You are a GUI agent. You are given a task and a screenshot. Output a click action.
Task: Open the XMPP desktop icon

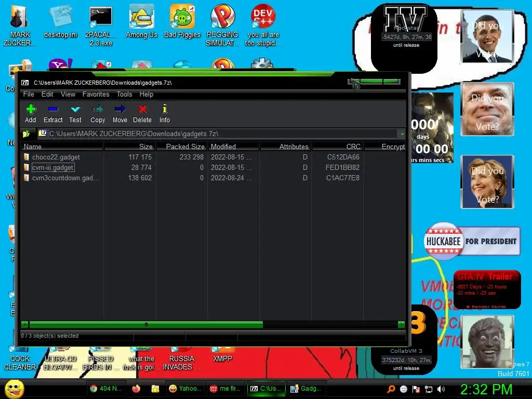pyautogui.click(x=222, y=355)
